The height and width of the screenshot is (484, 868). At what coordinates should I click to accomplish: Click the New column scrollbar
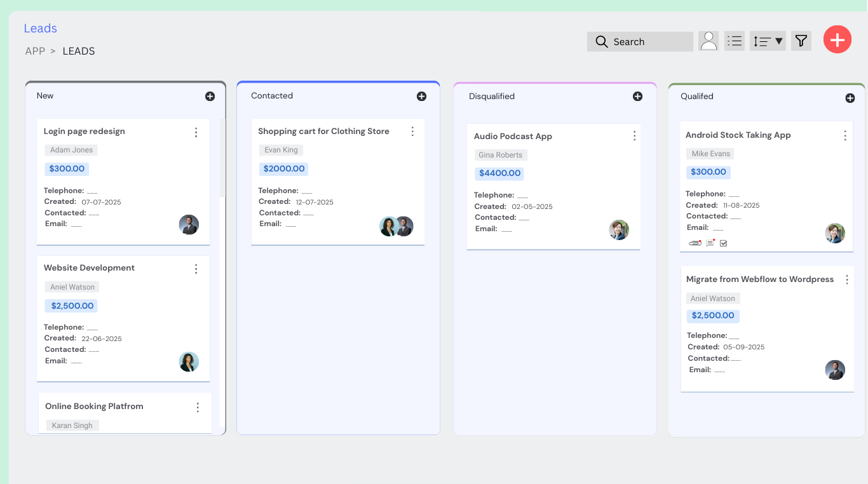[222, 159]
